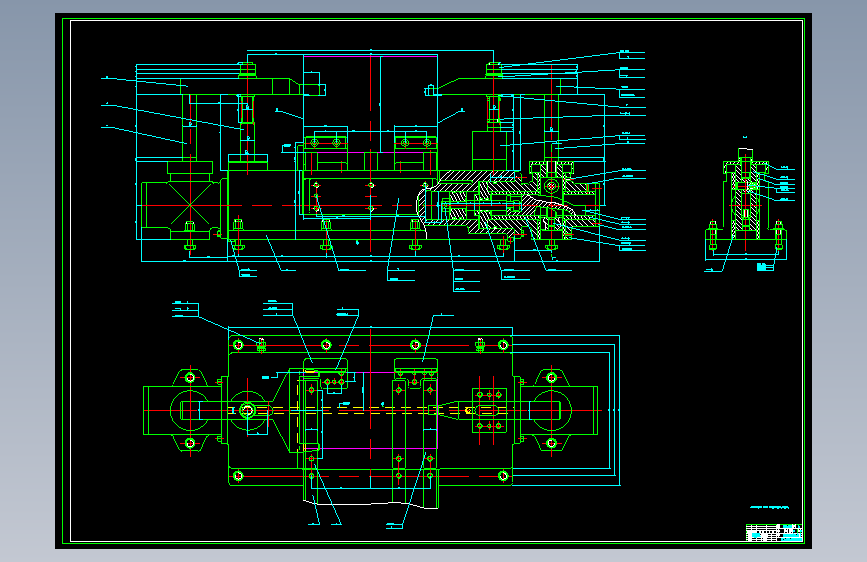This screenshot has width=867, height=562.
Task: Select the hatched cross-section area in front view
Action: tap(509, 205)
